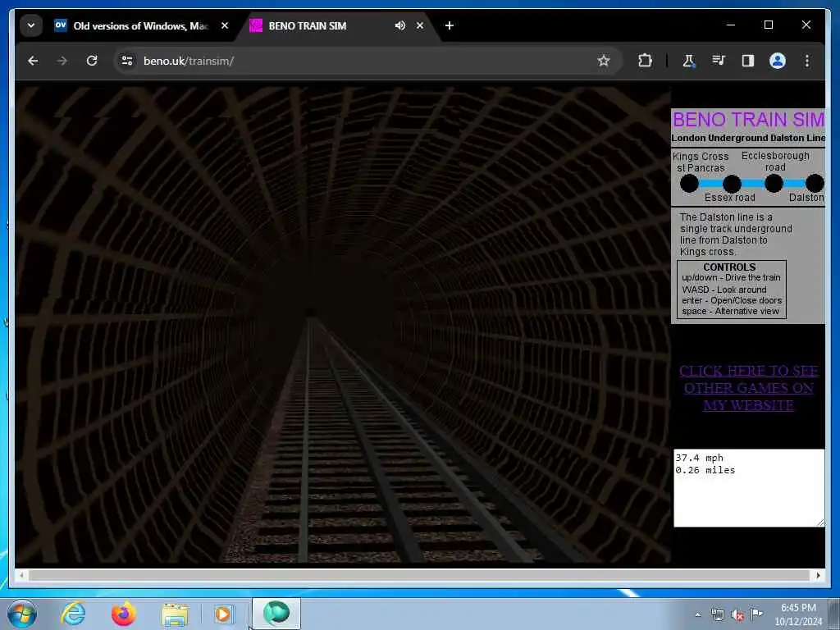Click the BENO TRAIN SIM title heading
This screenshot has width=840, height=630.
[748, 120]
